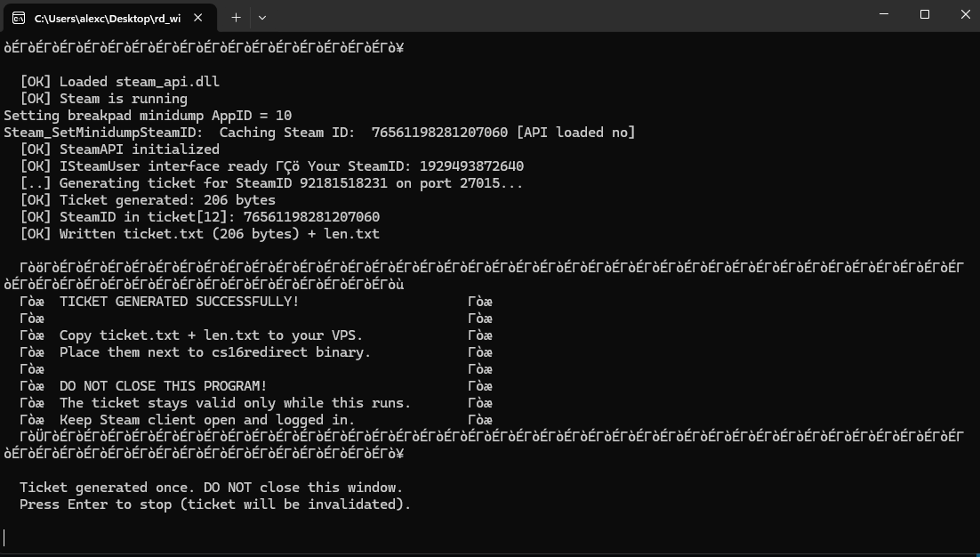The image size is (980, 557).
Task: Click 'DO NOT CLOSE THIS PROGRAM!' warning text
Action: tap(163, 385)
